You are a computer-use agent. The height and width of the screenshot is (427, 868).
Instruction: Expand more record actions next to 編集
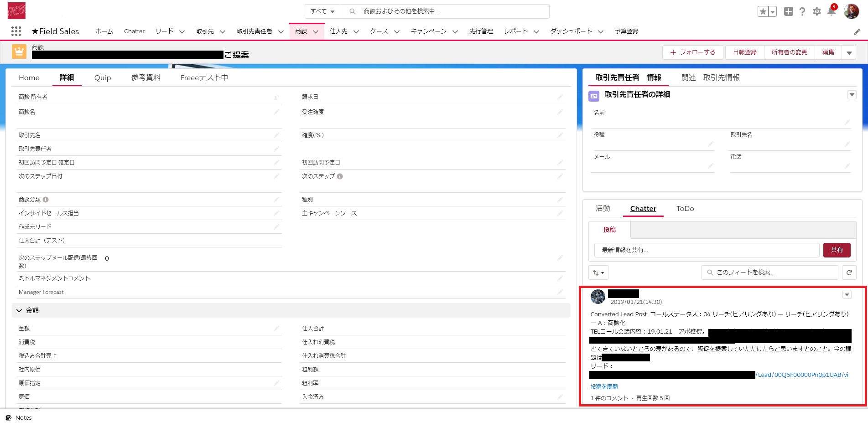coord(849,52)
